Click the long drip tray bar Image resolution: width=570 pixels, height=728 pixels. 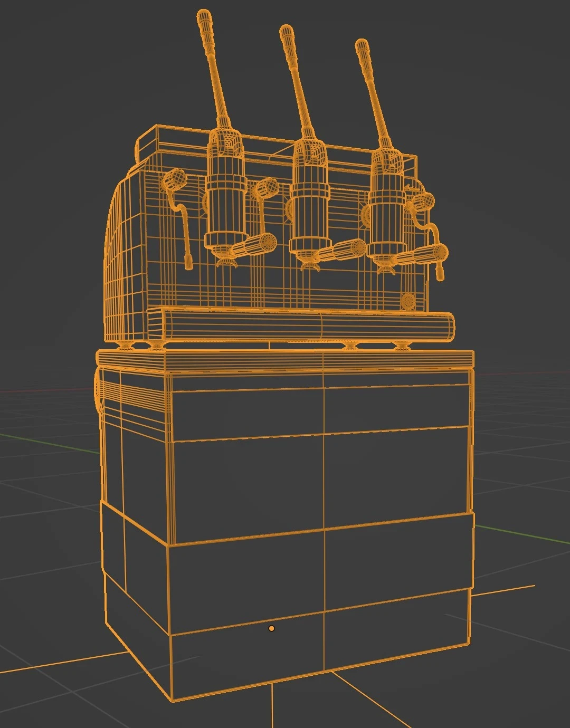point(301,323)
